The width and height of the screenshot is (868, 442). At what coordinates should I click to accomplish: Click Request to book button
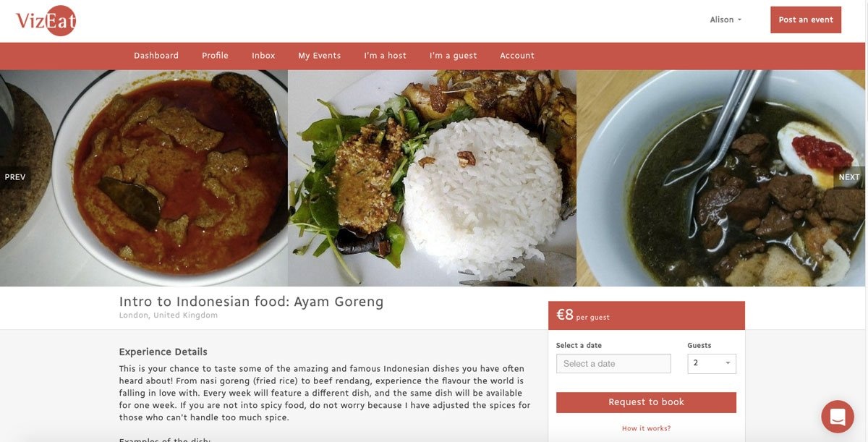coord(646,402)
